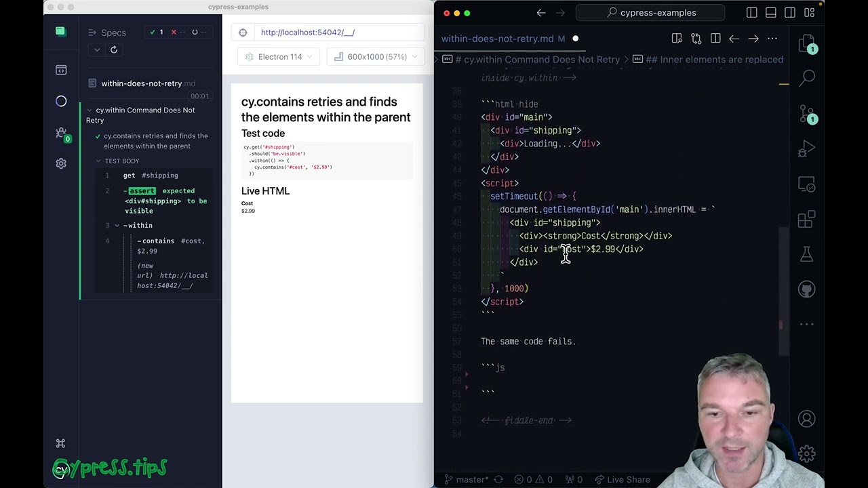Image resolution: width=868 pixels, height=488 pixels.
Task: Click the passed tests count in Cypress
Action: click(157, 32)
